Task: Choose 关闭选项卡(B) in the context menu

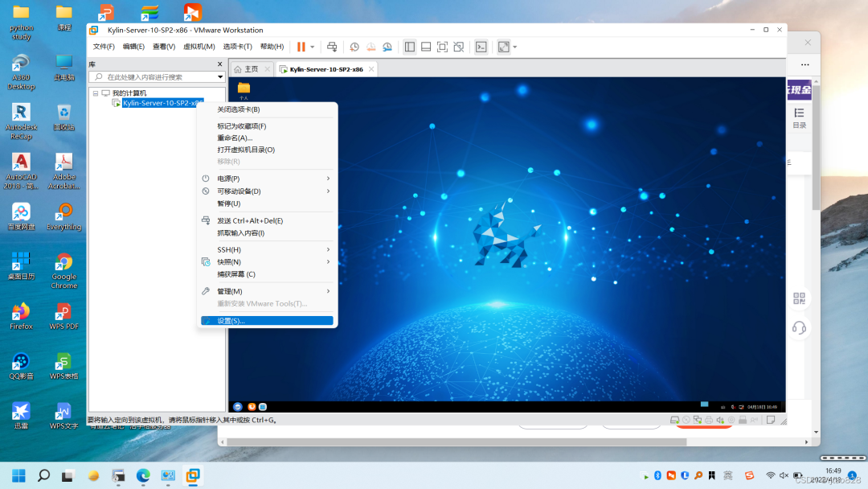Action: pyautogui.click(x=267, y=109)
